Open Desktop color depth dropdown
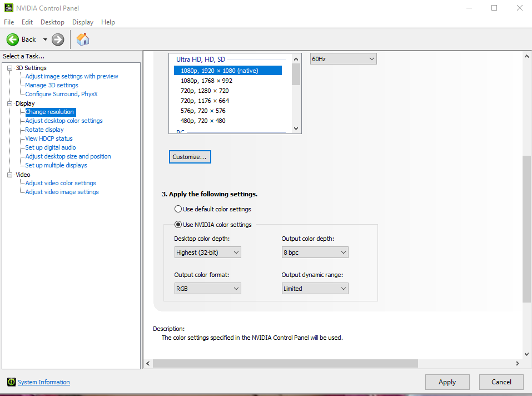This screenshot has height=396, width=532. (208, 253)
